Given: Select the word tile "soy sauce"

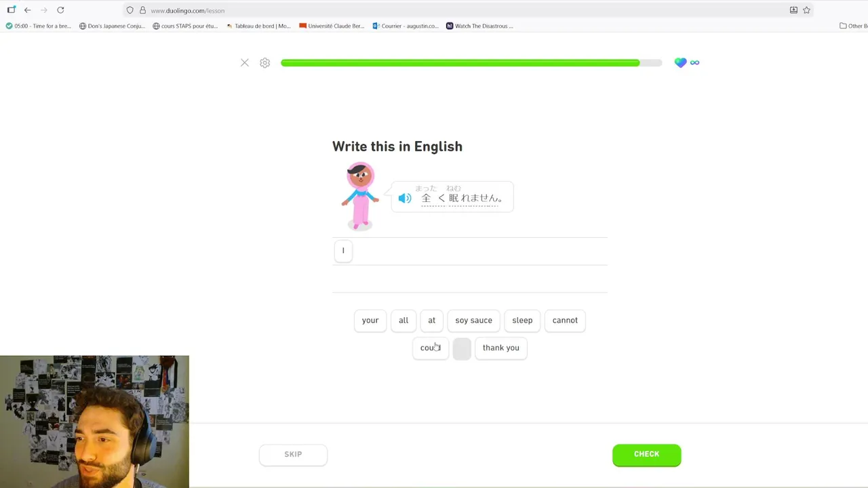Looking at the screenshot, I should pos(474,321).
